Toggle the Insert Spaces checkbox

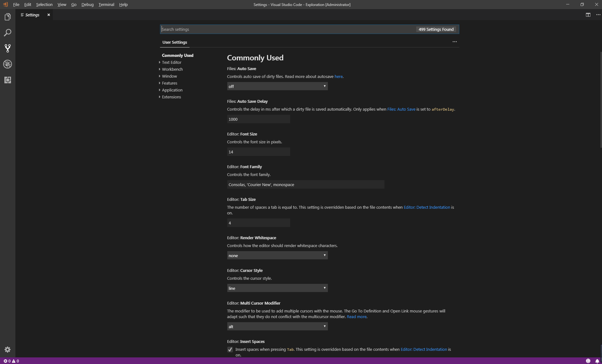(x=230, y=350)
